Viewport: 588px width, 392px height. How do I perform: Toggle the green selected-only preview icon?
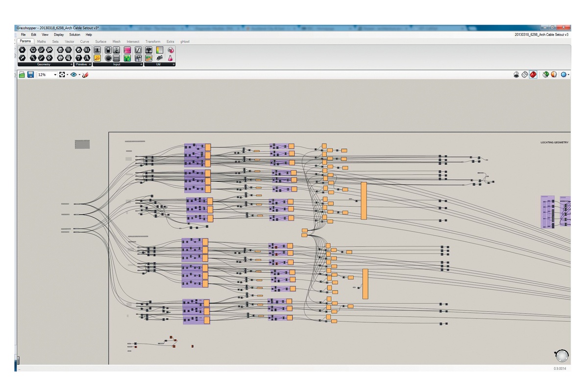[x=546, y=74]
